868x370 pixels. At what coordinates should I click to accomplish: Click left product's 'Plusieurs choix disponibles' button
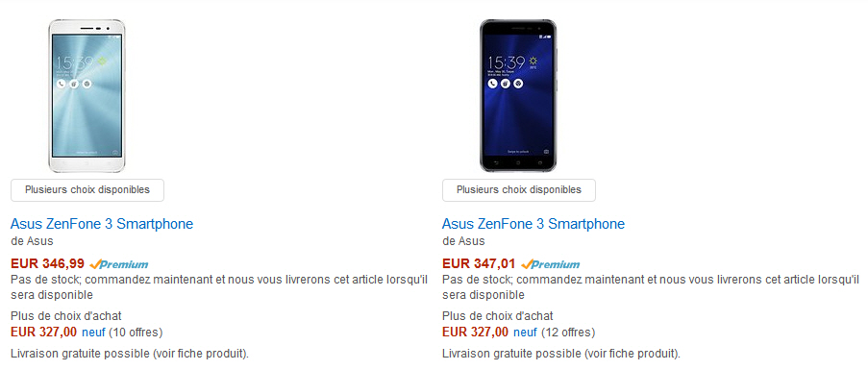pos(87,190)
